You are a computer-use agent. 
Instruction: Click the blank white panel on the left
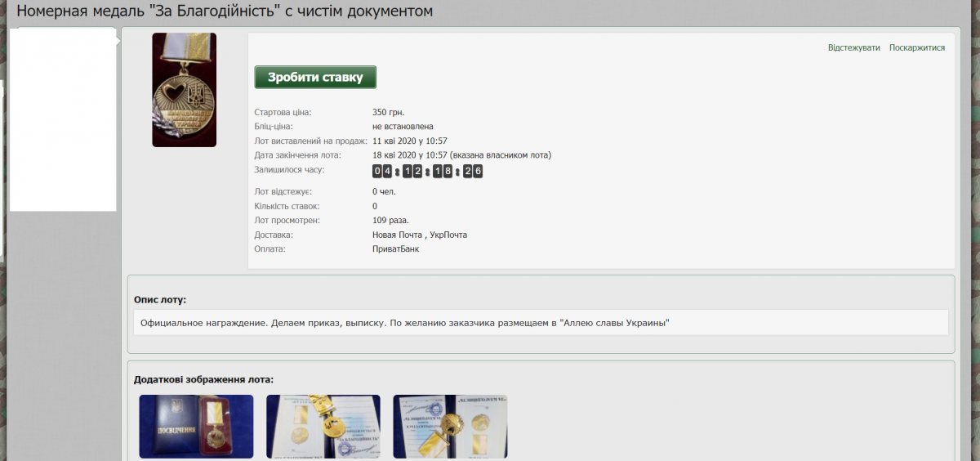tap(63, 119)
